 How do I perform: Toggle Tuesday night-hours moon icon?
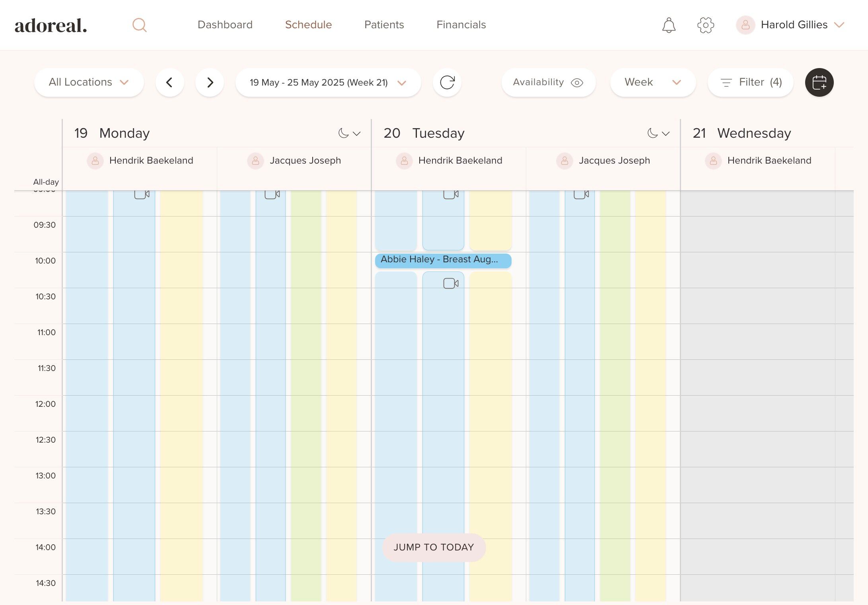pyautogui.click(x=652, y=133)
